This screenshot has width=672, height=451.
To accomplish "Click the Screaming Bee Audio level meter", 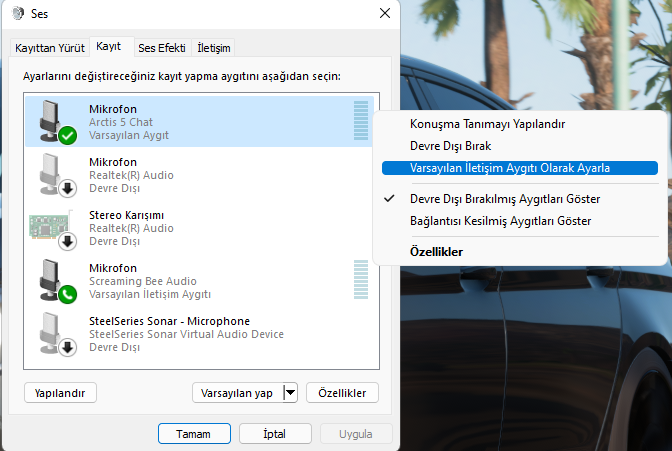I will [361, 280].
